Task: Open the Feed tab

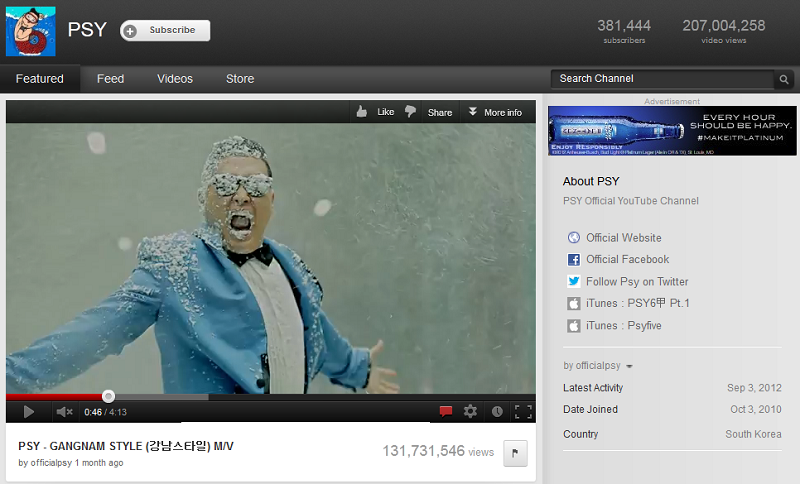Action: [x=110, y=79]
